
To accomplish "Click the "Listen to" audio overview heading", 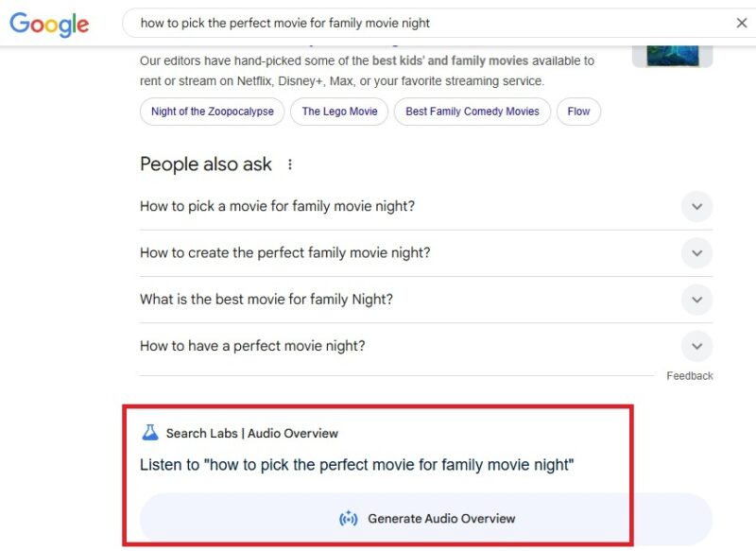I will [x=356, y=465].
